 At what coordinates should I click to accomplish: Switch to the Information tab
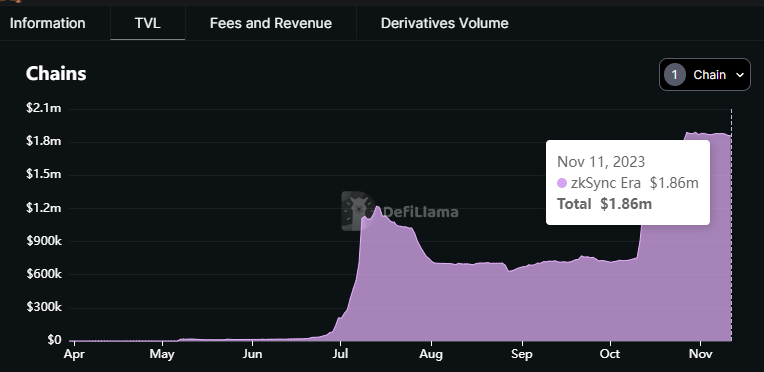point(48,23)
